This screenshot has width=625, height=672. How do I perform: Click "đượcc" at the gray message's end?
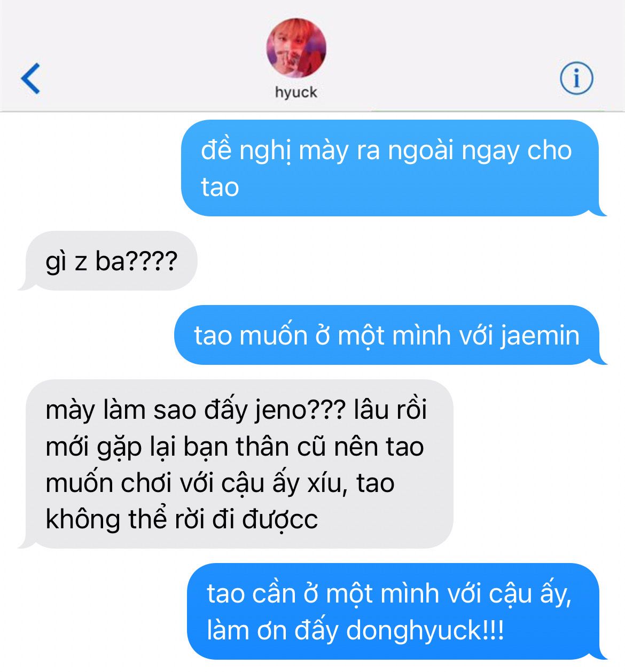[x=280, y=519]
